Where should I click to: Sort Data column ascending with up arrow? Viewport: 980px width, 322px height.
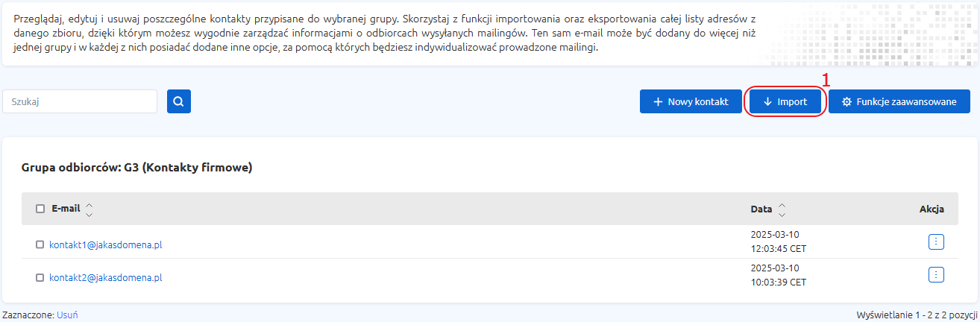(x=782, y=205)
